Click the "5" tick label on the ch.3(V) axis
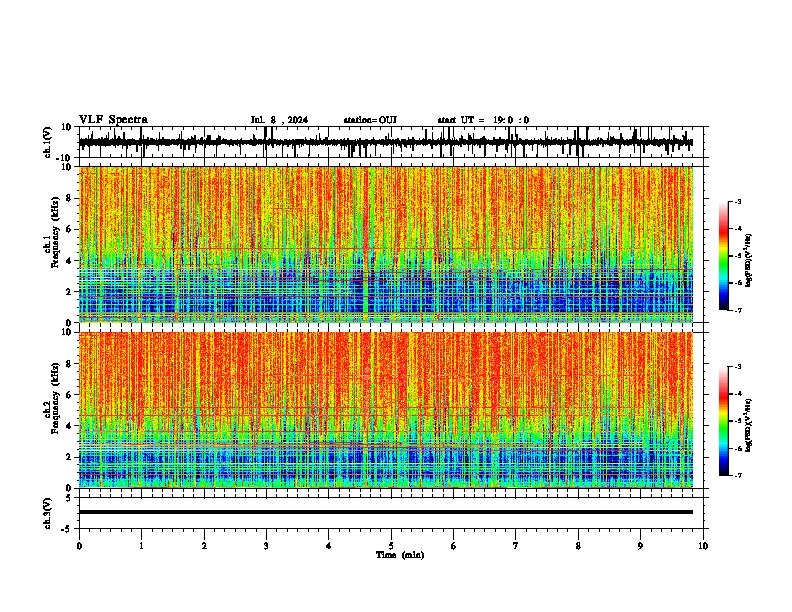Image resolution: width=792 pixels, height=612 pixels. [69, 498]
